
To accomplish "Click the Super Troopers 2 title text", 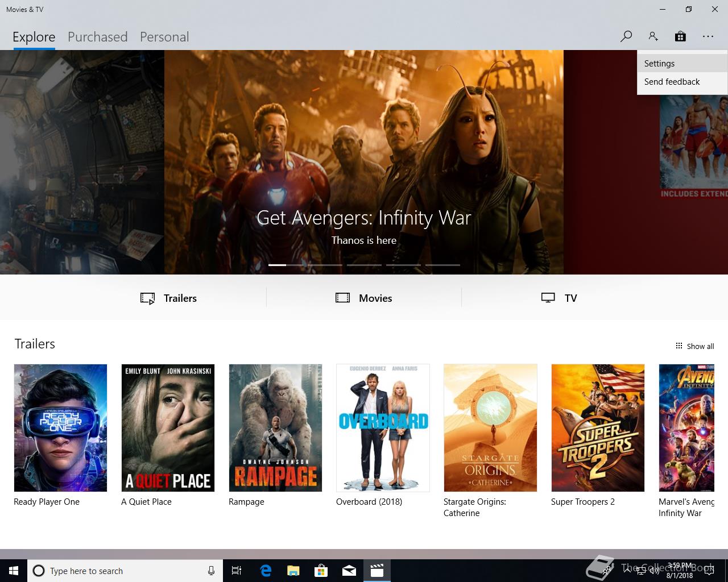I will (x=583, y=502).
